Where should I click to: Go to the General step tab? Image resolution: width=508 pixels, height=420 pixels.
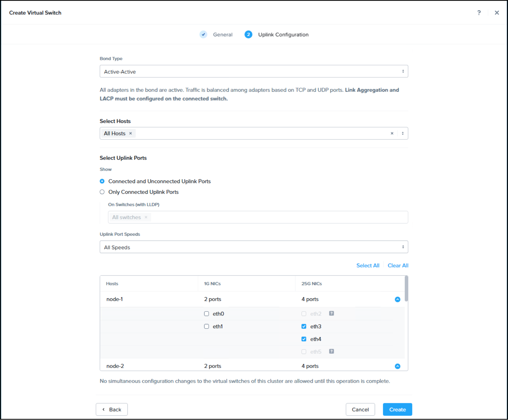(223, 35)
